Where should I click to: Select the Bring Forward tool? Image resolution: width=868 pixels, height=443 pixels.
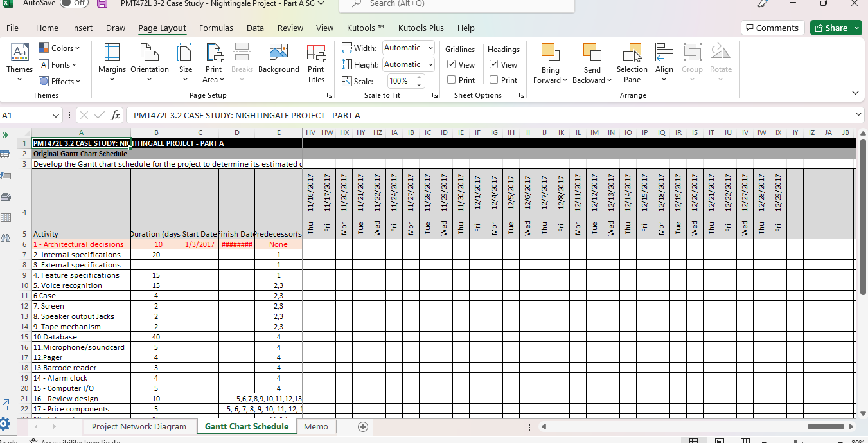coord(550,62)
